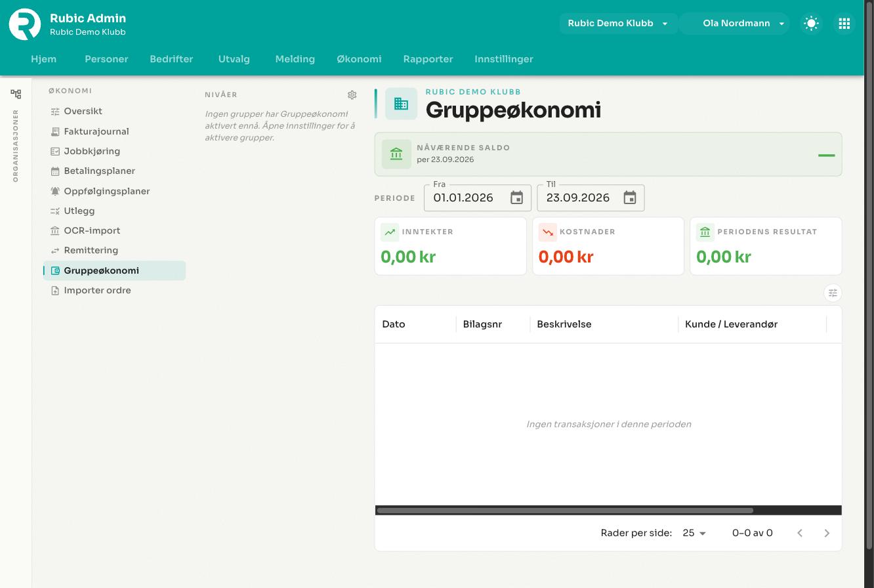The width and height of the screenshot is (874, 588).
Task: Open OCR-import in the sidebar
Action: [115, 230]
